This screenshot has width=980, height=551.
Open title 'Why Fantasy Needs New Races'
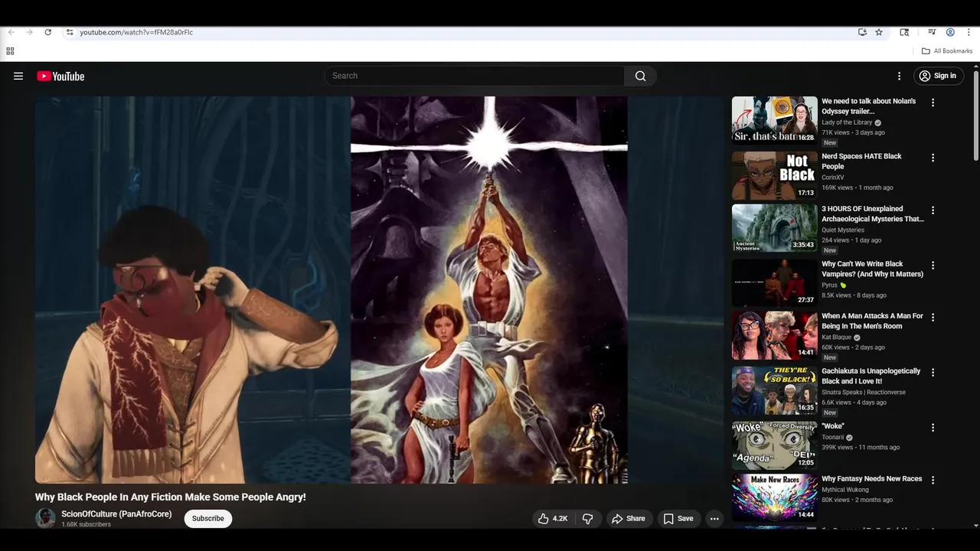click(872, 479)
